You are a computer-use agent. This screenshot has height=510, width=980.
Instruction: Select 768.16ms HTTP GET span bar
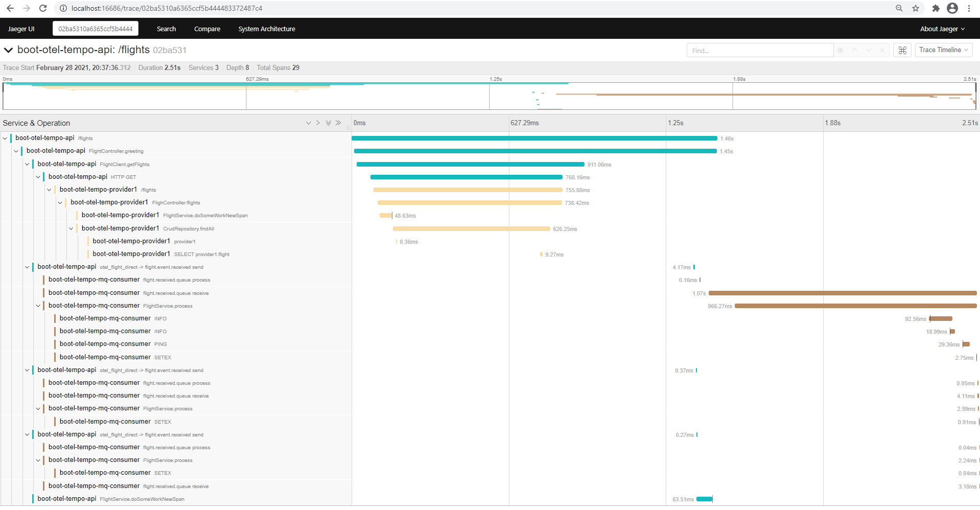(x=466, y=177)
